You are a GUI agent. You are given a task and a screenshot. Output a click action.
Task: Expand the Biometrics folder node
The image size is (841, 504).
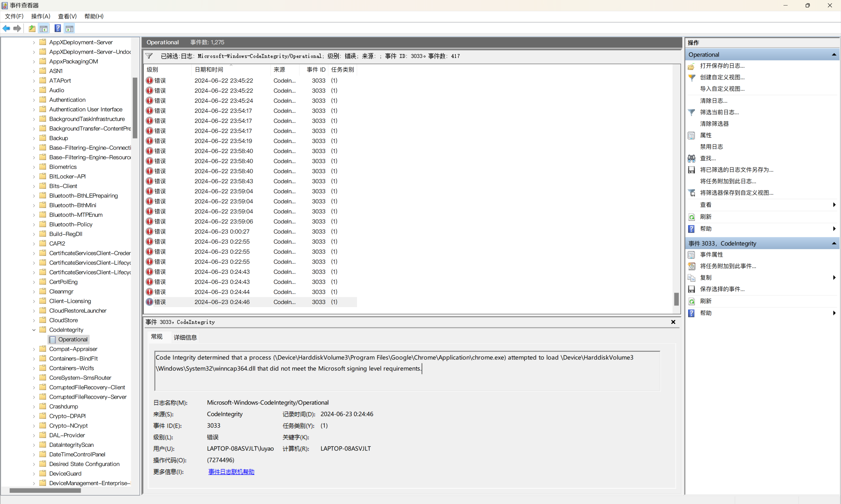34,167
